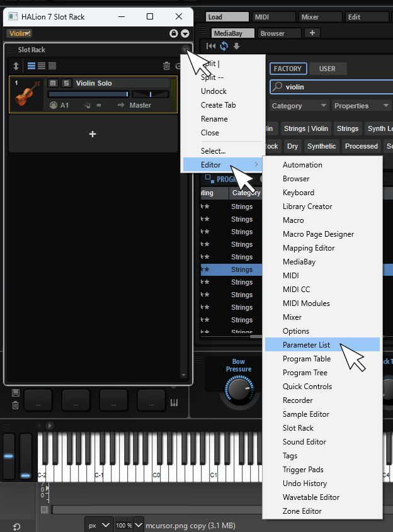
Task: Select the Browser tab
Action: click(280, 33)
